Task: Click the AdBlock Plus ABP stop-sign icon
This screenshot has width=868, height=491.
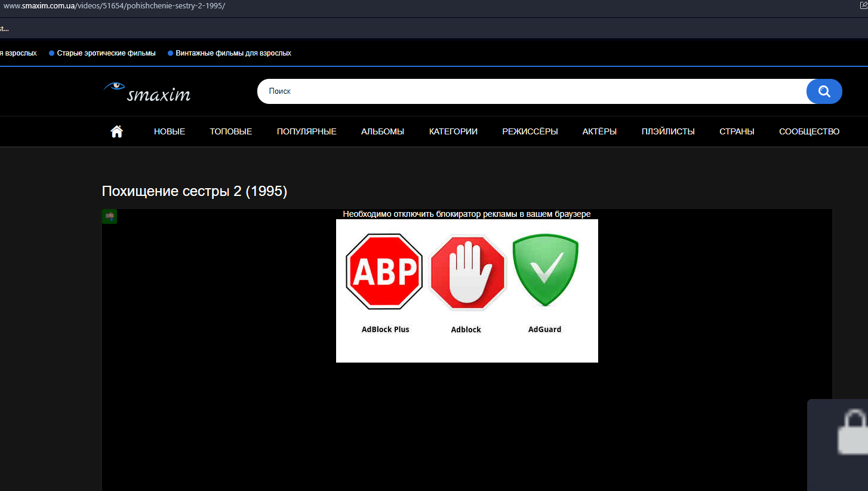Action: 384,272
